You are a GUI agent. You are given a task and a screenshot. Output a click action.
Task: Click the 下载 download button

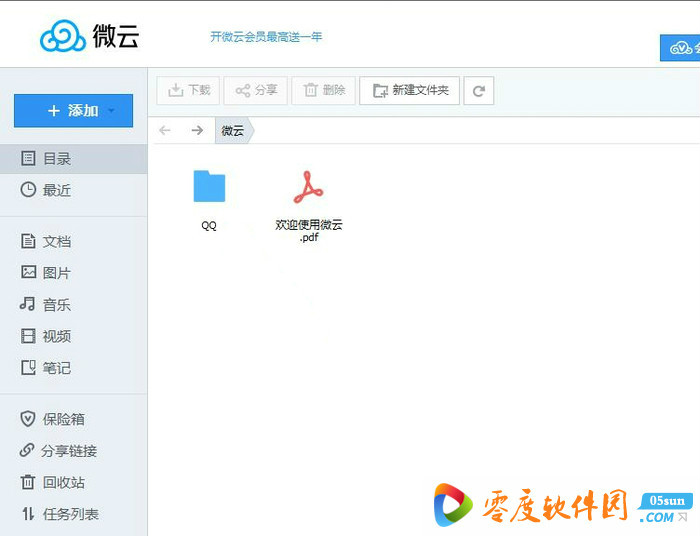point(188,91)
